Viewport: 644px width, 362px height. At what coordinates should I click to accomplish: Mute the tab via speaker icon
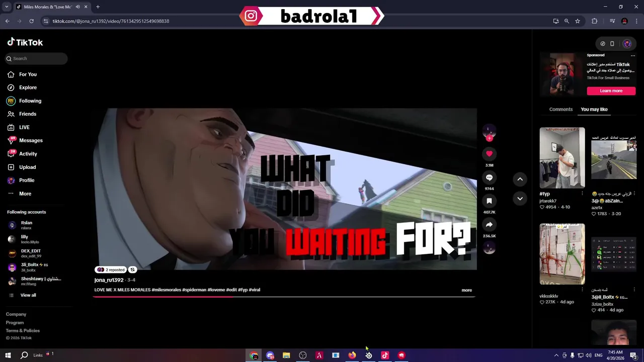pyautogui.click(x=77, y=7)
